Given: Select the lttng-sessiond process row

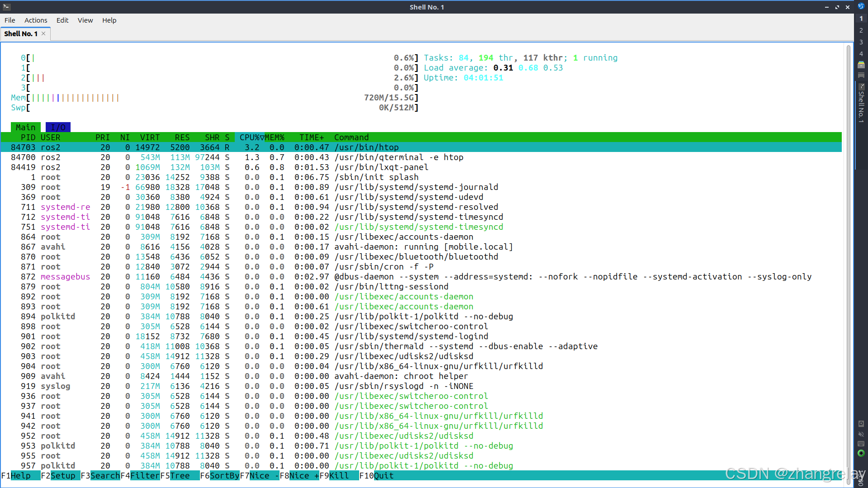Looking at the screenshot, I should (421, 287).
